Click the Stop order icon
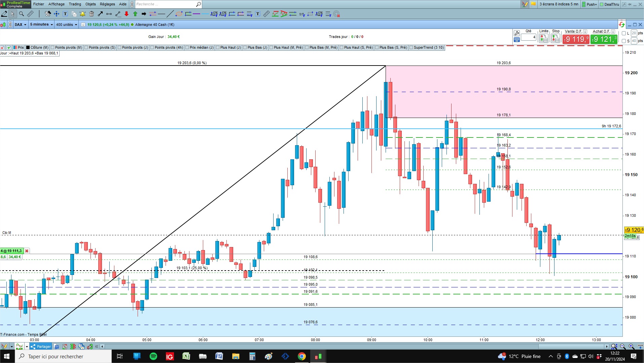This screenshot has width=644, height=363. (x=556, y=38)
